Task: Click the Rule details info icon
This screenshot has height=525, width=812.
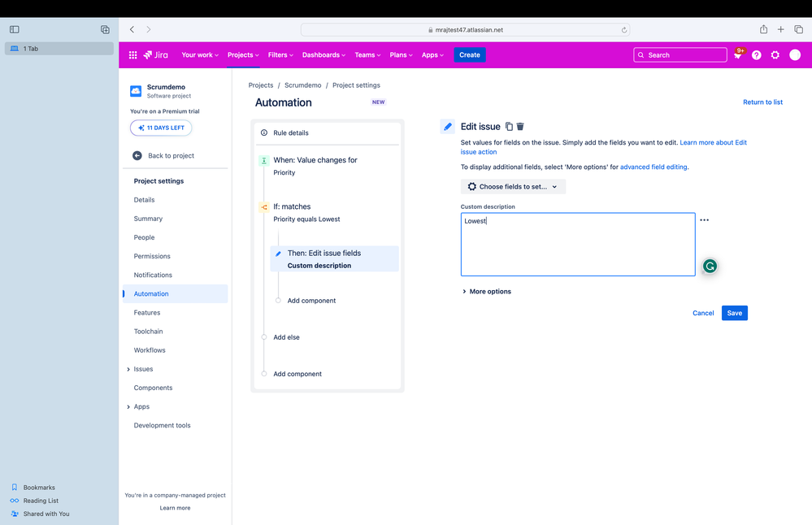Action: click(x=264, y=132)
